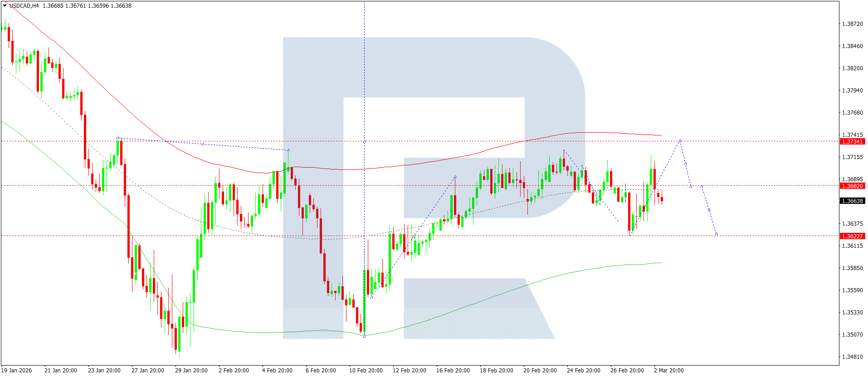Click the 29 Jan 20:00 time label
Screen dimensions: 868x376
pyautogui.click(x=191, y=371)
